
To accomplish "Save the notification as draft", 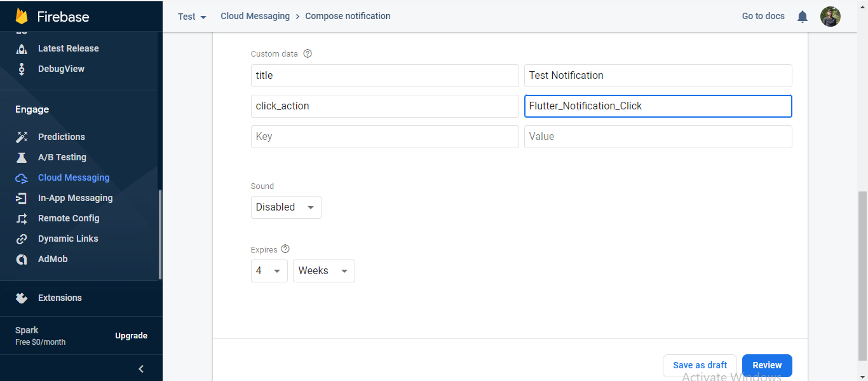I will (700, 365).
